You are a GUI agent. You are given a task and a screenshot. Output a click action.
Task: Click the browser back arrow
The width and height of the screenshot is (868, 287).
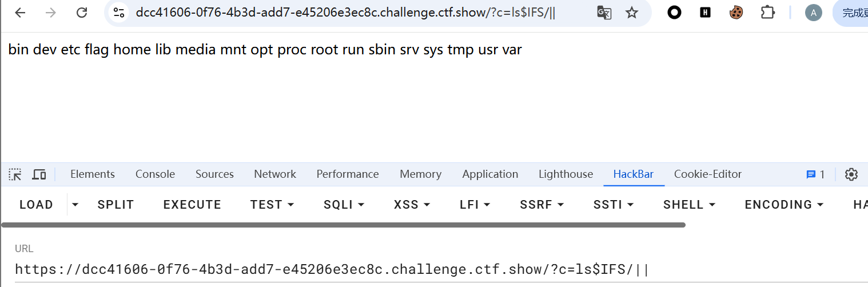pos(21,13)
